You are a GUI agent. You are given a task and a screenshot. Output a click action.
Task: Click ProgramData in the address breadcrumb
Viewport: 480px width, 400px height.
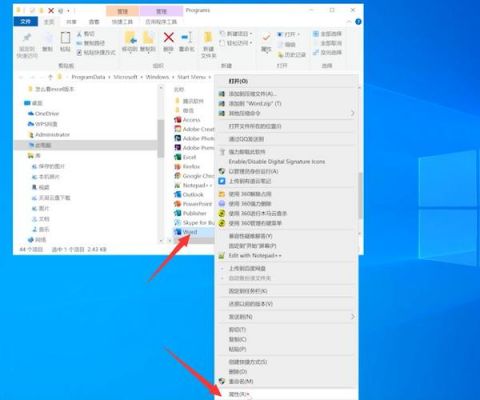88,77
